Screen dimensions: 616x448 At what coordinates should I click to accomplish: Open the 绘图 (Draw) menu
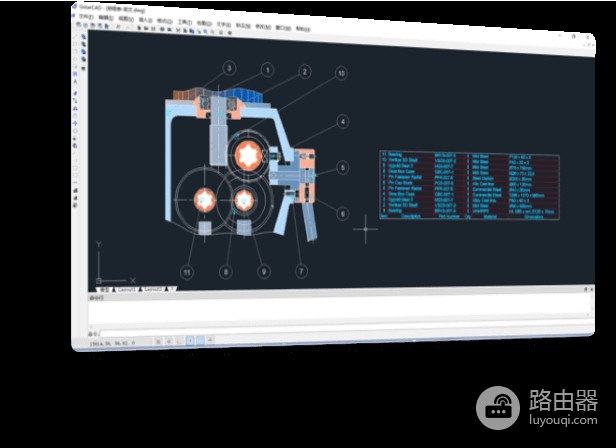tap(204, 21)
